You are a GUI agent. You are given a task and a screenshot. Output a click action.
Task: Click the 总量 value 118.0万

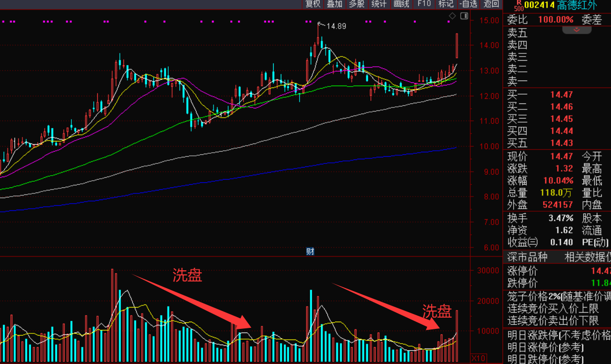[556, 193]
